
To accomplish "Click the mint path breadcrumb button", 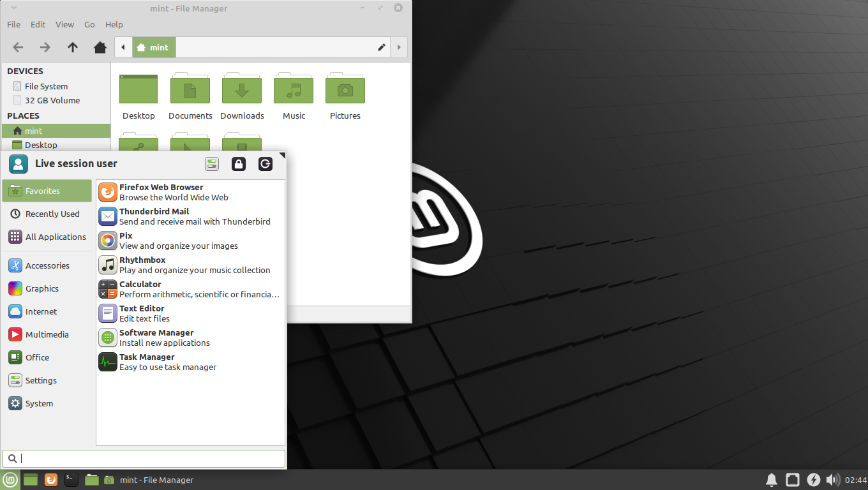I will [x=154, y=47].
